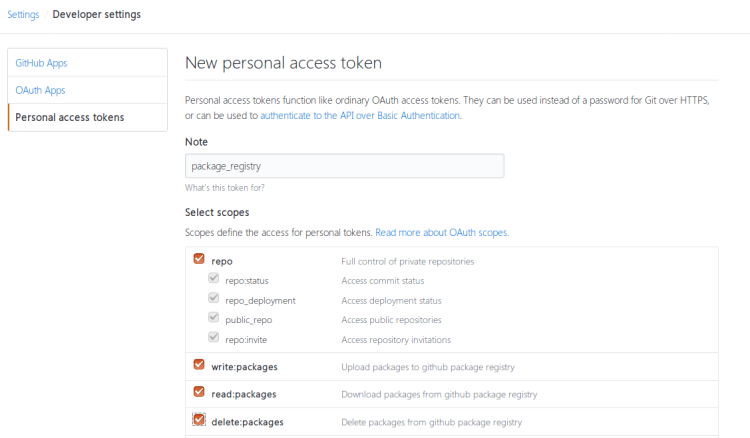Open the Basic Authentication API link
750x438 pixels.
click(x=360, y=116)
